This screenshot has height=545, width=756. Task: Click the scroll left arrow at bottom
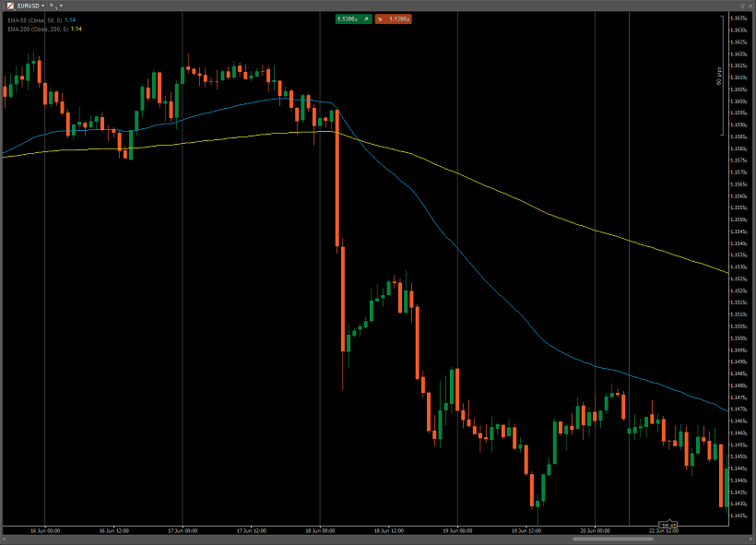(x=5, y=539)
